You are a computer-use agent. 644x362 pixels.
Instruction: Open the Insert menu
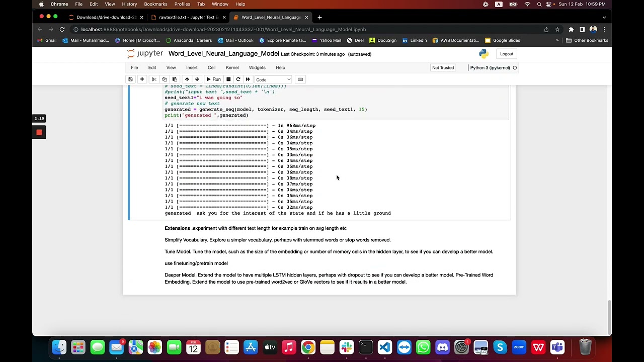click(x=192, y=67)
